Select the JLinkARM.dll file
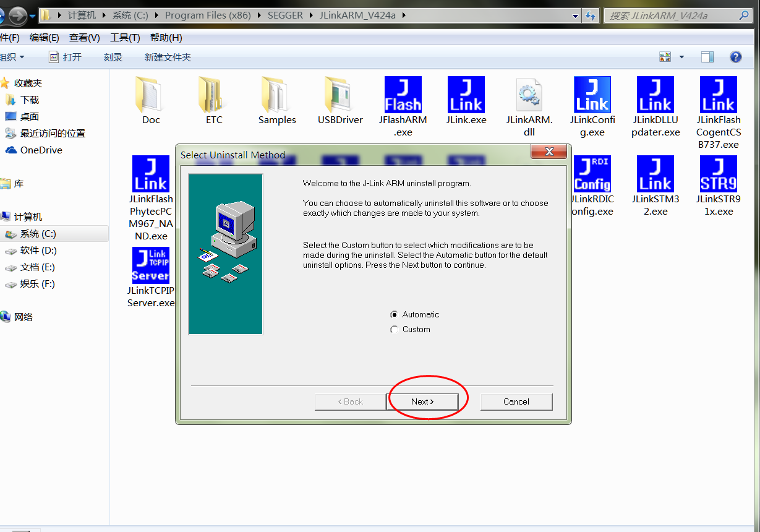Screen dimensions: 760x532 click(529, 96)
